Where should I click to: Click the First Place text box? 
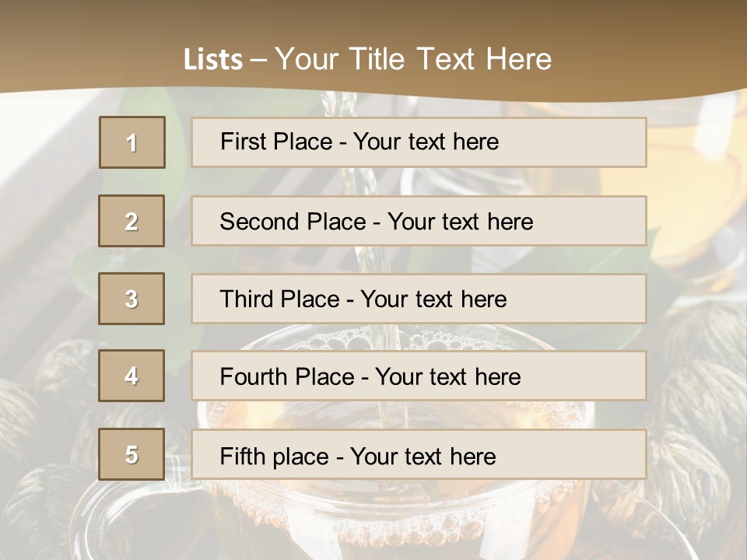click(419, 142)
